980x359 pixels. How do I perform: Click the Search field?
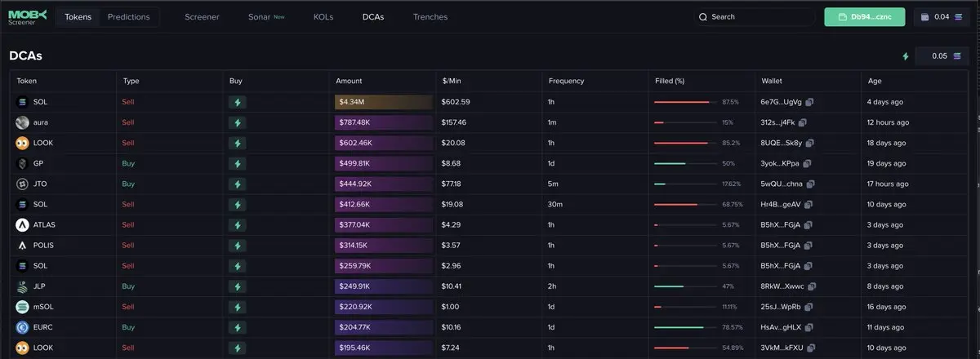coord(754,17)
